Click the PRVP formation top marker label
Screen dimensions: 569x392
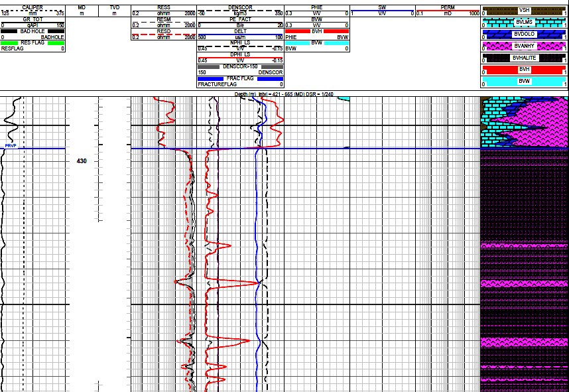coord(10,145)
